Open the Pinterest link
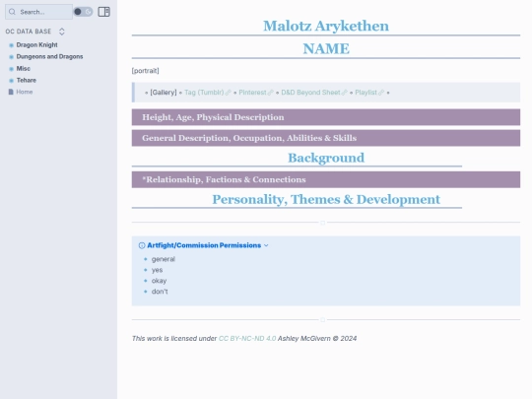Image resolution: width=532 pixels, height=399 pixels. tap(252, 93)
